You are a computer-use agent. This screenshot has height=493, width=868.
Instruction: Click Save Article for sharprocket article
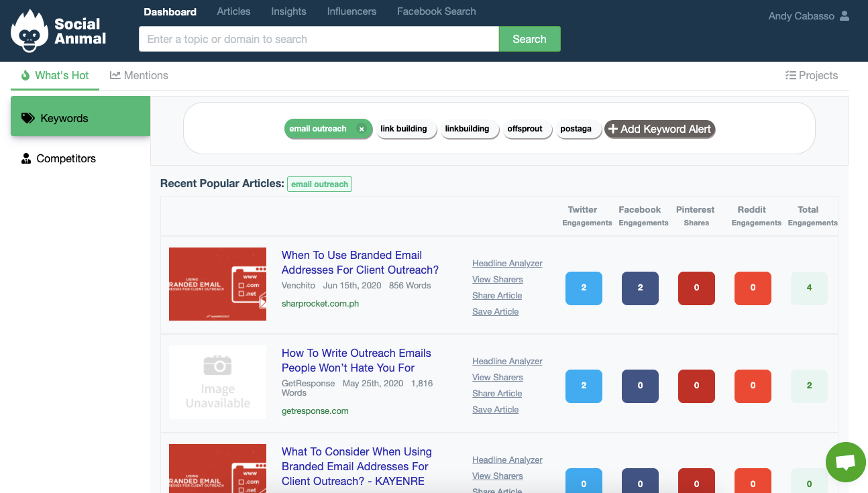tap(496, 311)
